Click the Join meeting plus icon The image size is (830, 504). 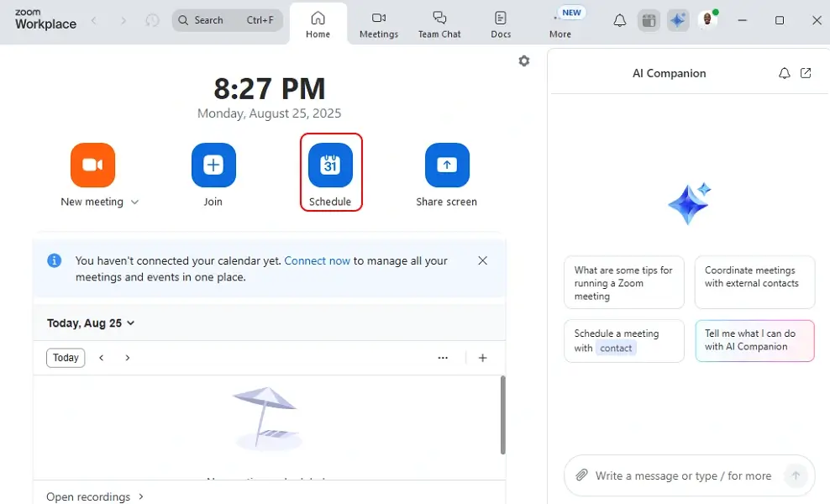coord(213,165)
